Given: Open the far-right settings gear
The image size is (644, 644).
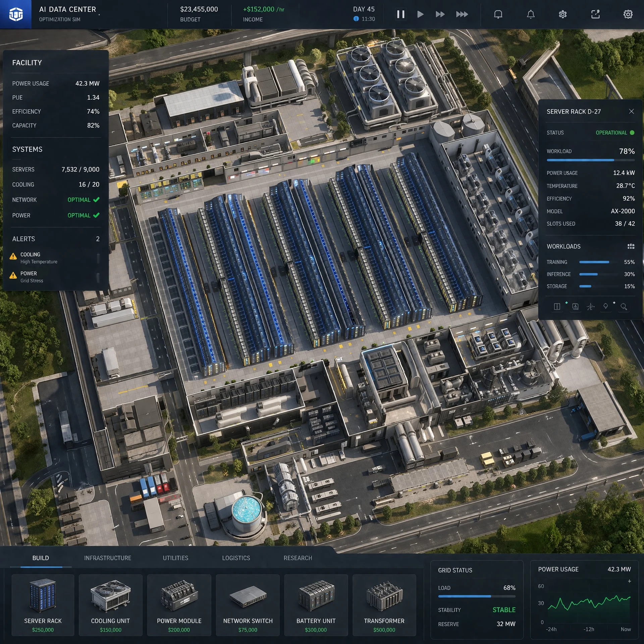Looking at the screenshot, I should [x=628, y=14].
